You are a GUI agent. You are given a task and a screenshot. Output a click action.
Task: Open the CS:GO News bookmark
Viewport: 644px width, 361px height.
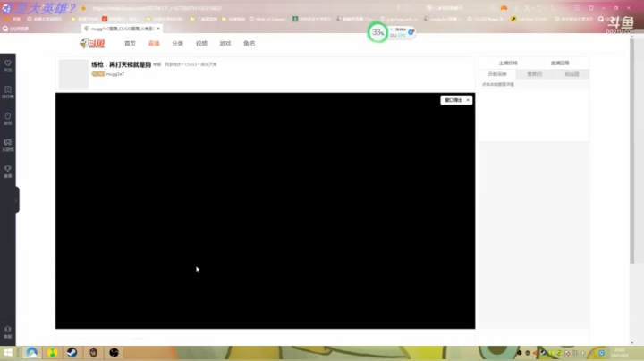tap(486, 19)
